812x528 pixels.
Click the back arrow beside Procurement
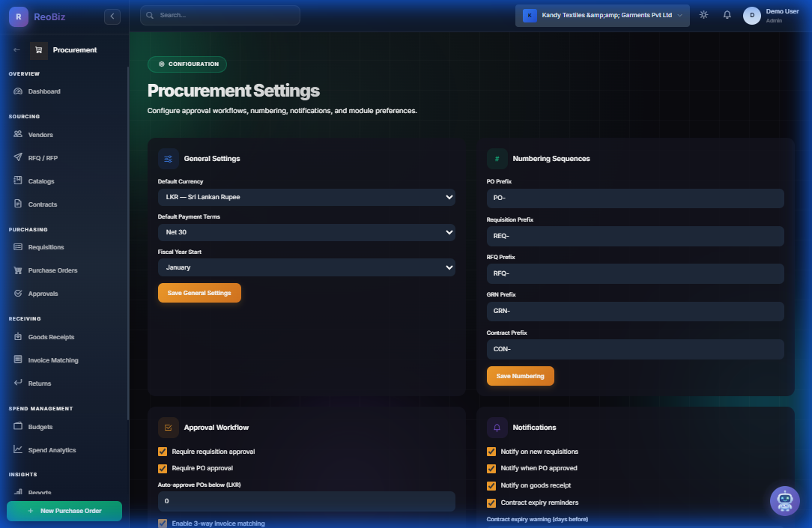tap(16, 49)
